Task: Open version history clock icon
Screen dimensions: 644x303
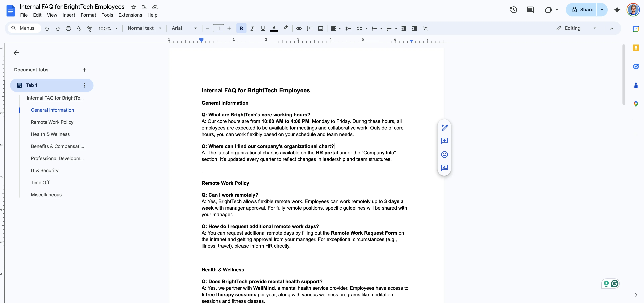Action: click(x=514, y=10)
